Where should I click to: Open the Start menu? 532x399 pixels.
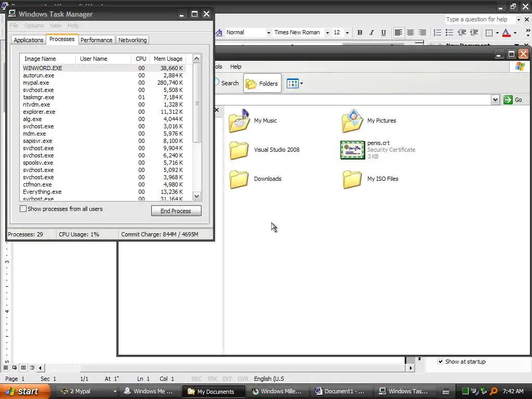click(24, 391)
